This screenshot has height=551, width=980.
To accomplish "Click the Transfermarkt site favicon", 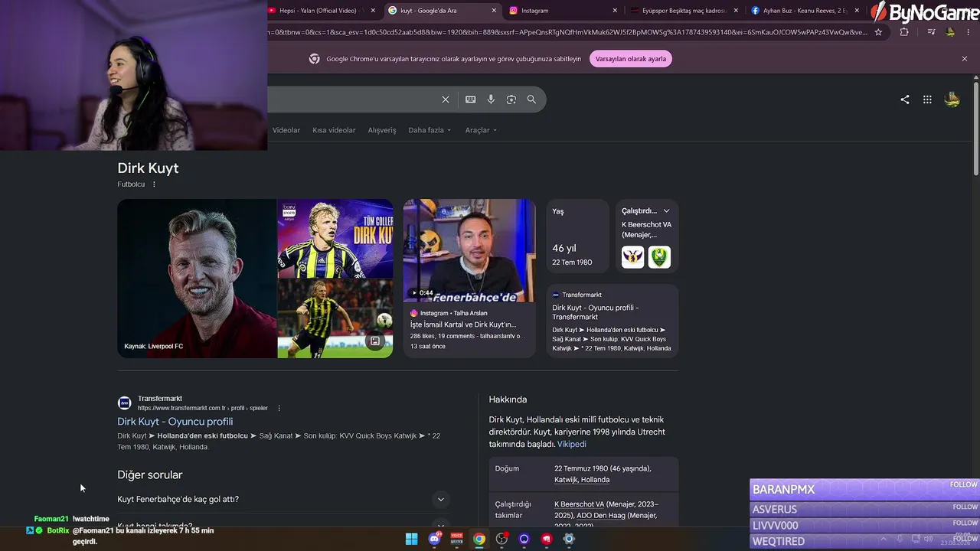I will 124,403.
